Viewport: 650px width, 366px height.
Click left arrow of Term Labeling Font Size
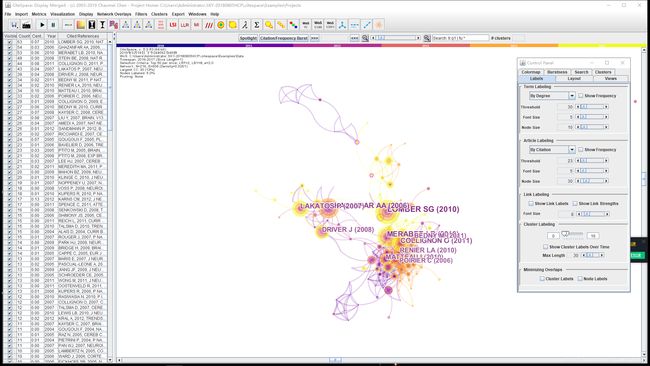[578, 117]
